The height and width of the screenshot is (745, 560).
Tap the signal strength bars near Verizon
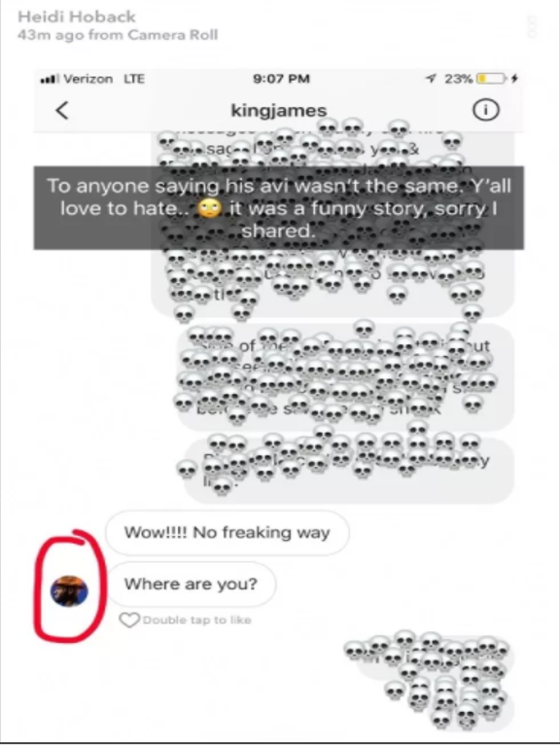pyautogui.click(x=50, y=79)
